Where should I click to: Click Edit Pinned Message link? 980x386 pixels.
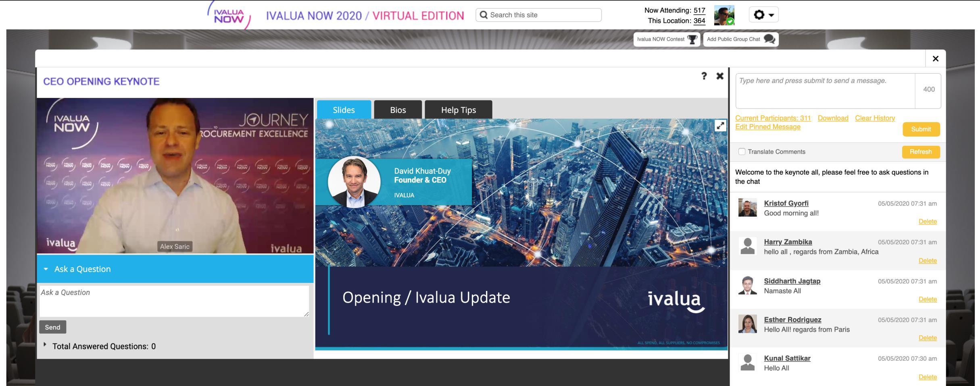coord(768,127)
